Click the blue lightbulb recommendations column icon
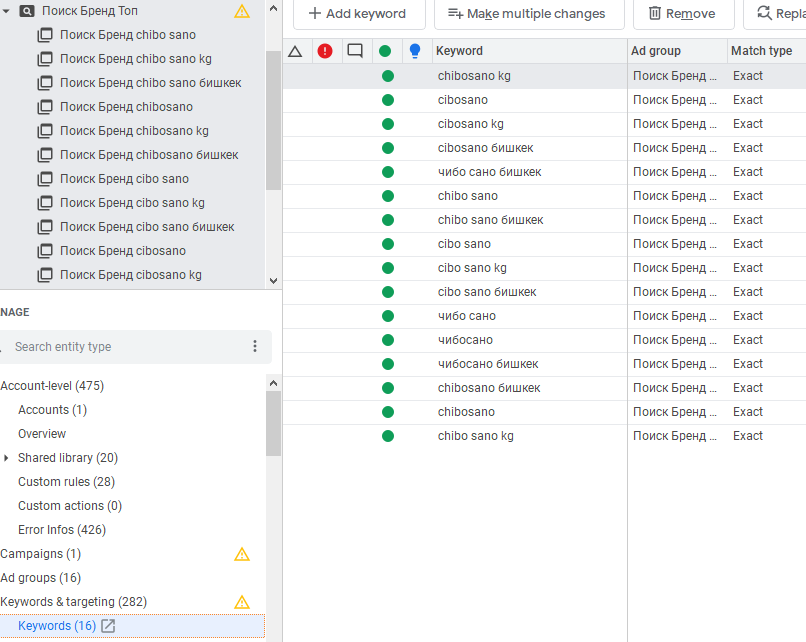806x642 pixels. pos(415,50)
